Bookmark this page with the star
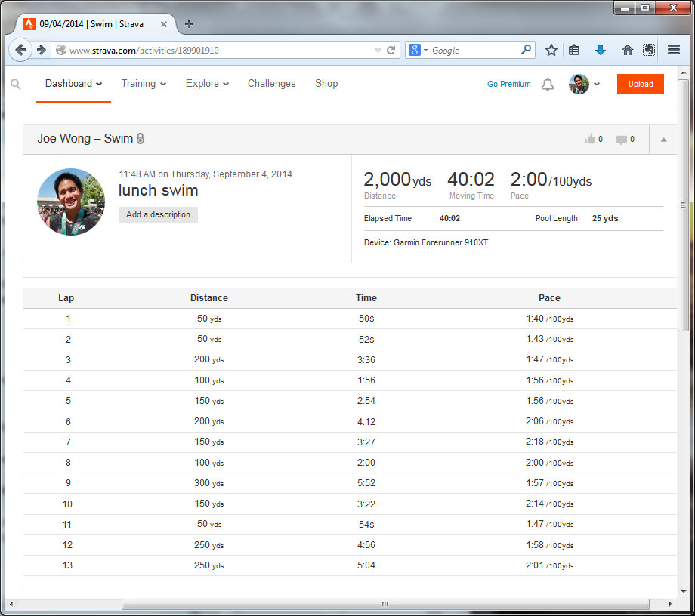The image size is (695, 616). pos(551,50)
